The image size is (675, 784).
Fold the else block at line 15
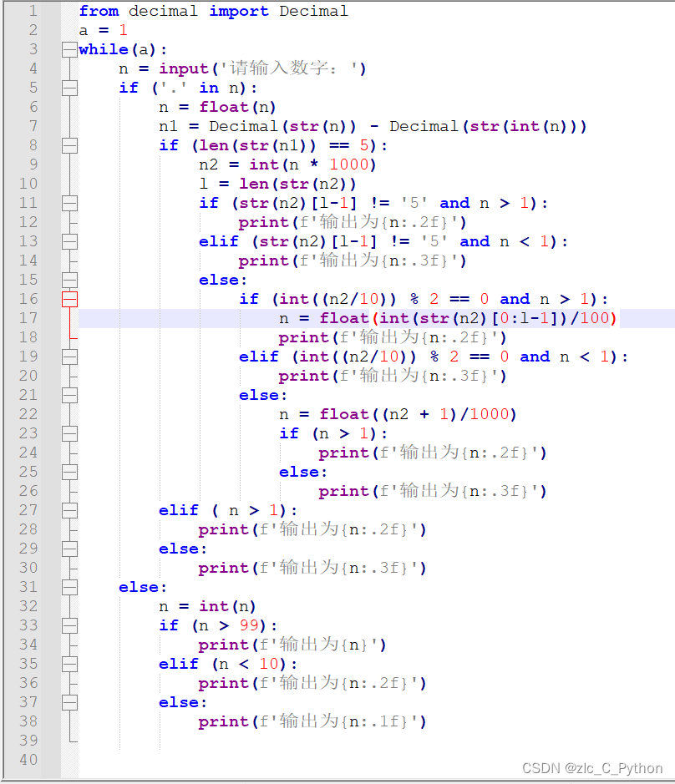click(69, 280)
